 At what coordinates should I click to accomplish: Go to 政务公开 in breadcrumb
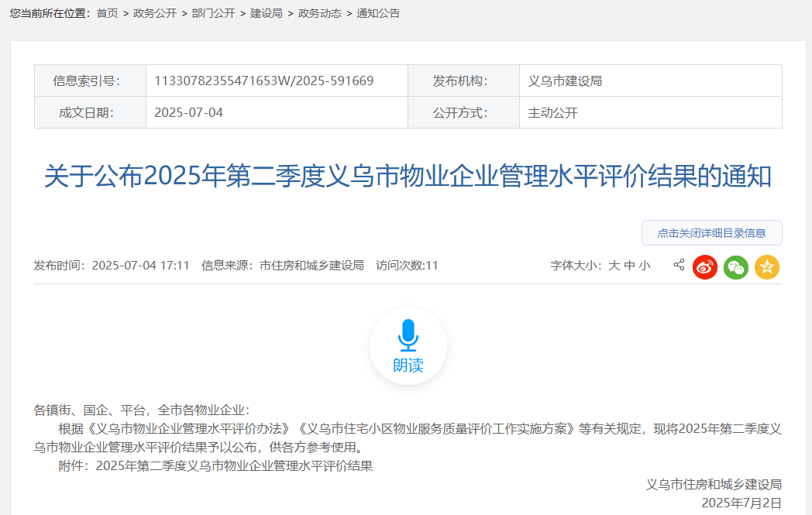point(155,13)
